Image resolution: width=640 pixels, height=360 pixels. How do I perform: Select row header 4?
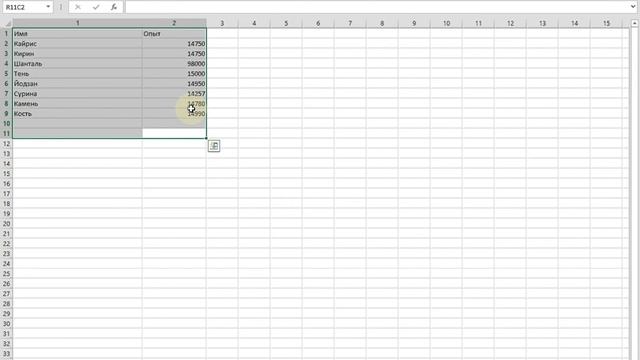[7, 64]
